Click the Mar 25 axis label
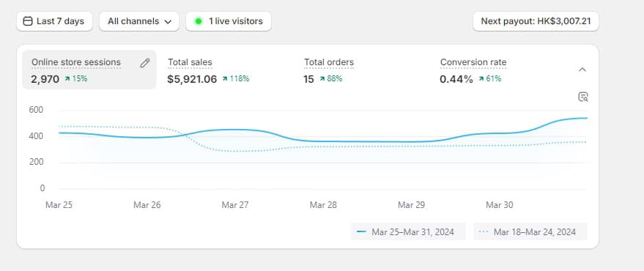This screenshot has width=644, height=271. 59,205
